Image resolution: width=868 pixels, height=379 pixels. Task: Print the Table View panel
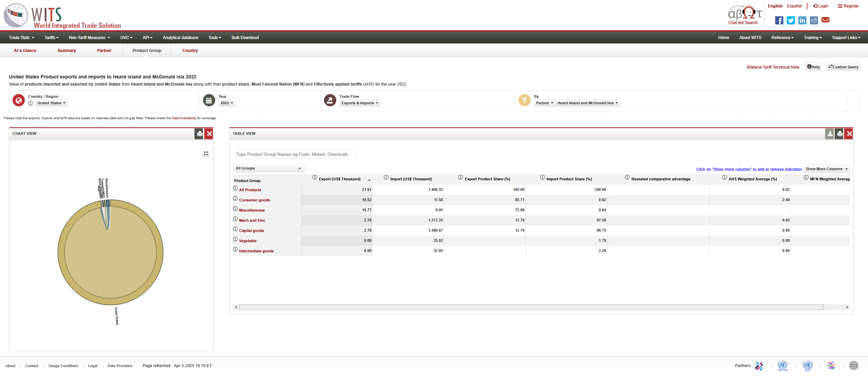839,134
